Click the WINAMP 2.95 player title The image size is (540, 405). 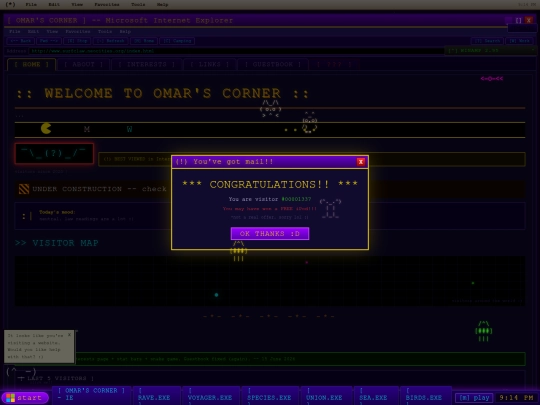473,51
